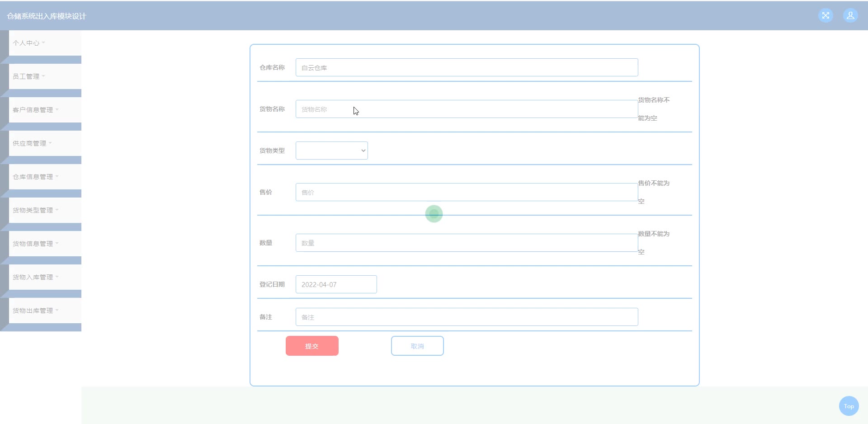
Task: Focus the 货物名称 input field
Action: tap(467, 109)
